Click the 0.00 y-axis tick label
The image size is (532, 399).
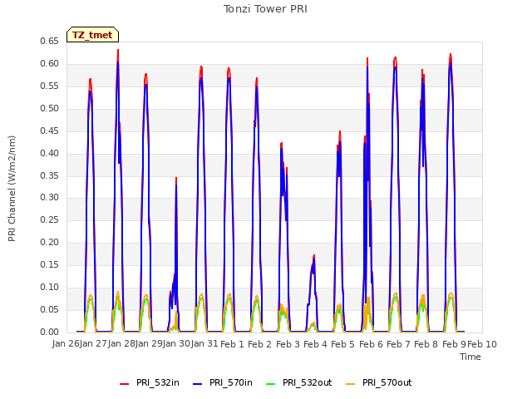[49, 332]
